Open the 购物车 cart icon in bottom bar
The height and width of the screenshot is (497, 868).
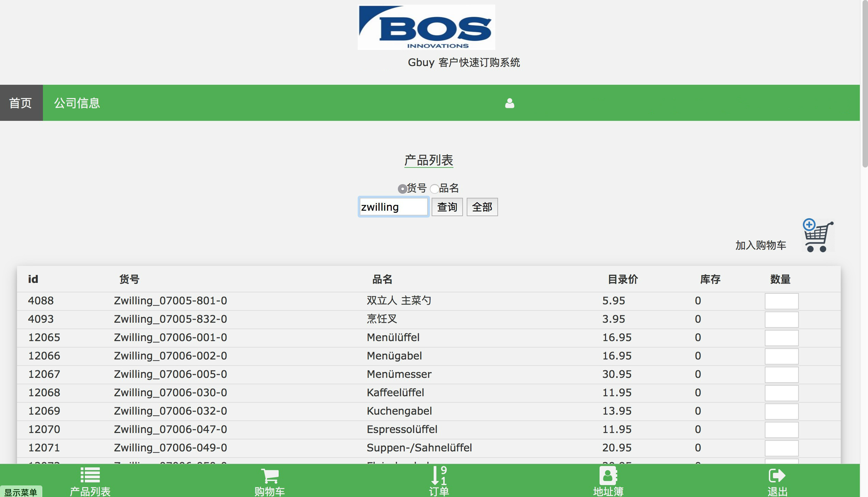pos(270,476)
